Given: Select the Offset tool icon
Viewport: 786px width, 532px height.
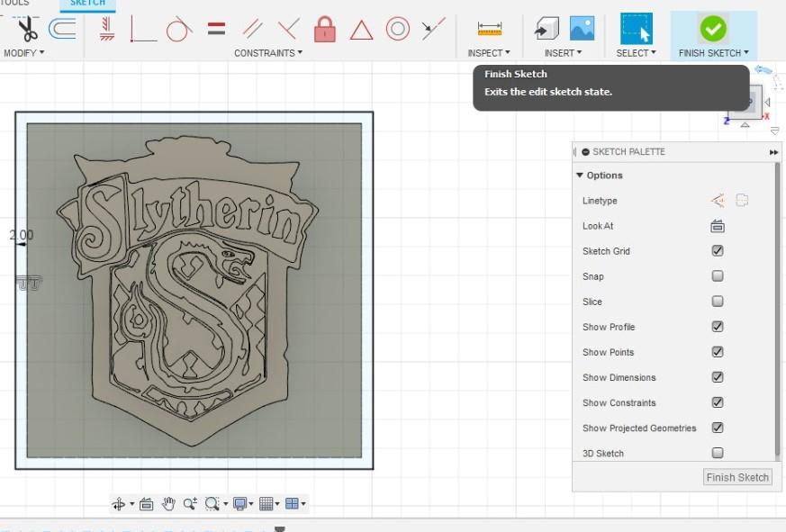Looking at the screenshot, I should [x=62, y=29].
